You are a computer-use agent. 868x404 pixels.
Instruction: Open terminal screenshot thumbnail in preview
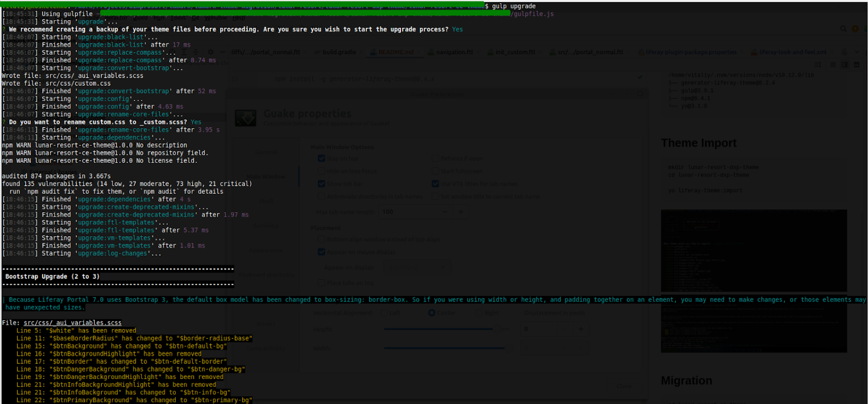[754, 250]
